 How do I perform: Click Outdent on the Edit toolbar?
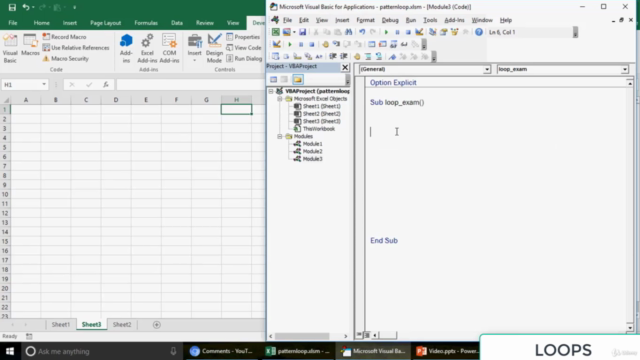point(344,56)
